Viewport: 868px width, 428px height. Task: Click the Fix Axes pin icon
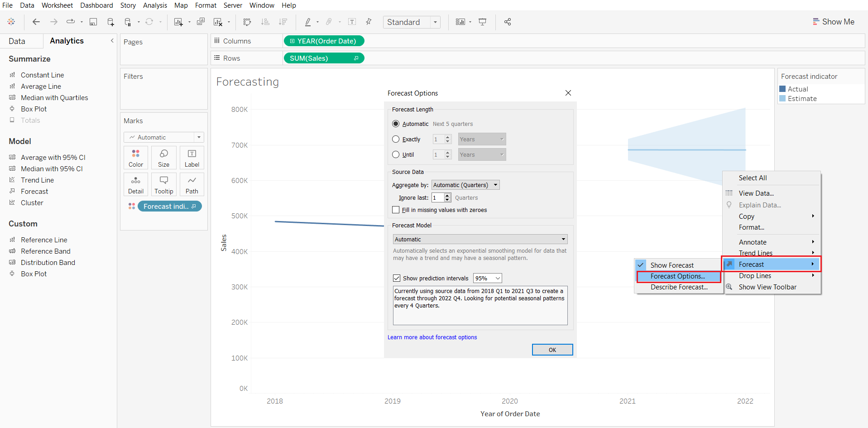[x=369, y=22]
